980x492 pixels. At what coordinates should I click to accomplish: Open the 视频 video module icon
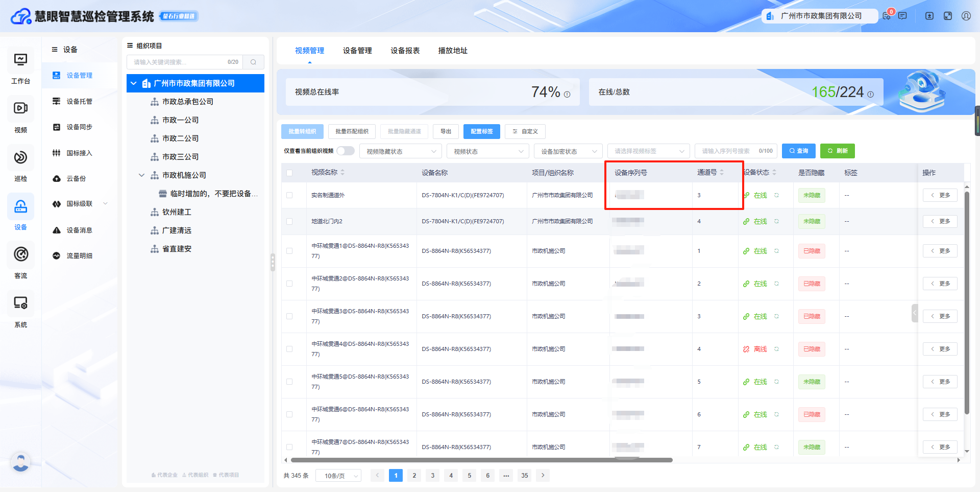point(20,108)
